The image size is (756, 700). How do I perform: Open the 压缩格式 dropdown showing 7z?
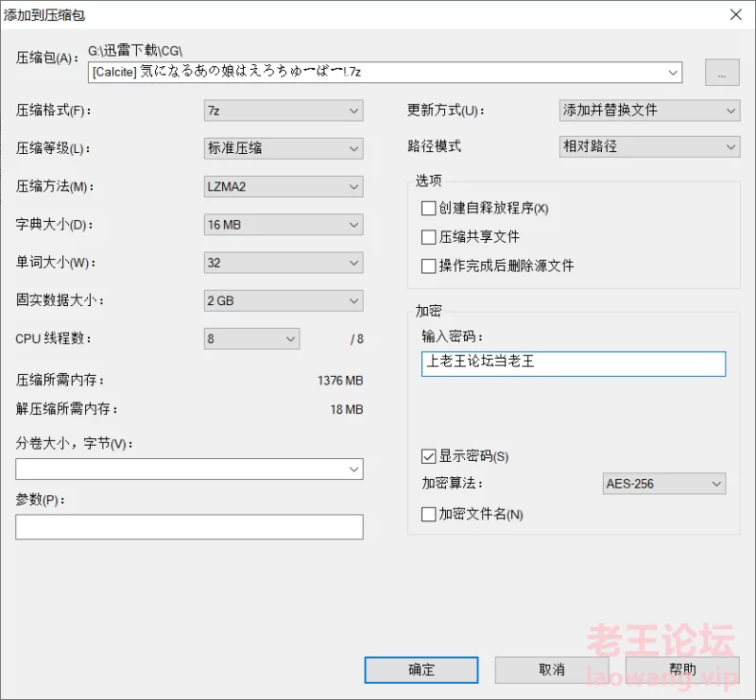(283, 111)
